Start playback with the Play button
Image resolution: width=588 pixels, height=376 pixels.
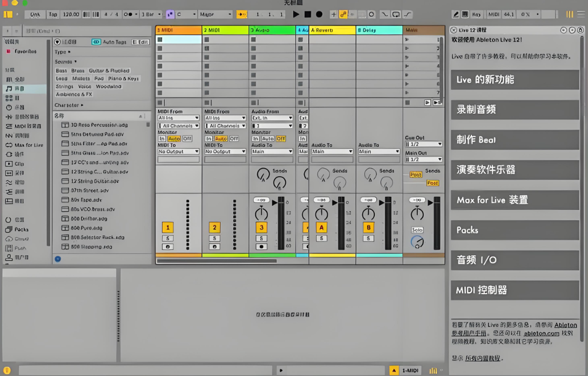pos(296,14)
